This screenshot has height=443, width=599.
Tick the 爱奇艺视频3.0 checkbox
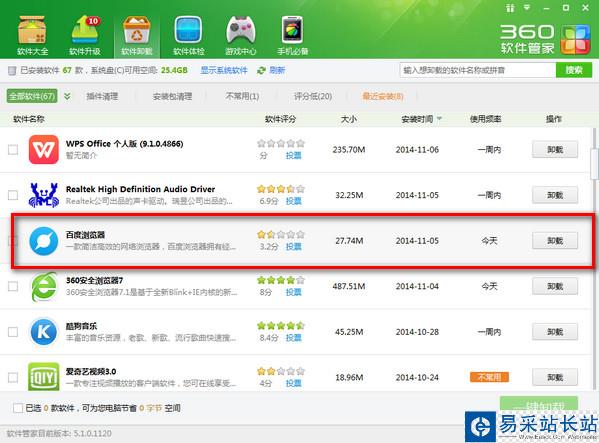[13, 377]
